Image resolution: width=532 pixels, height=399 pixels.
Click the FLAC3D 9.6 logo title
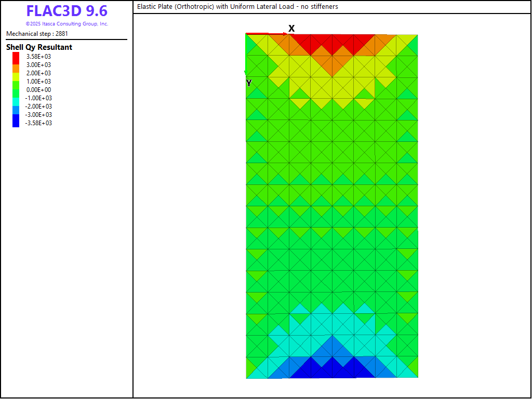point(66,11)
